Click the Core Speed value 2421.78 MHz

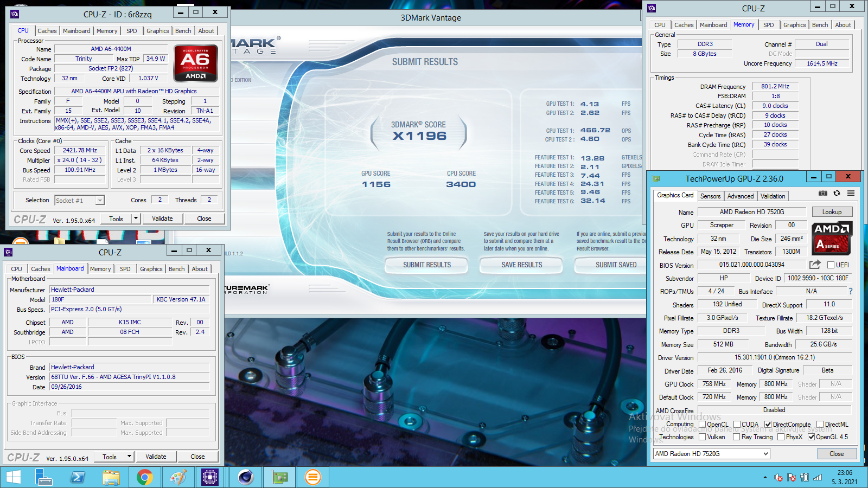[80, 151]
